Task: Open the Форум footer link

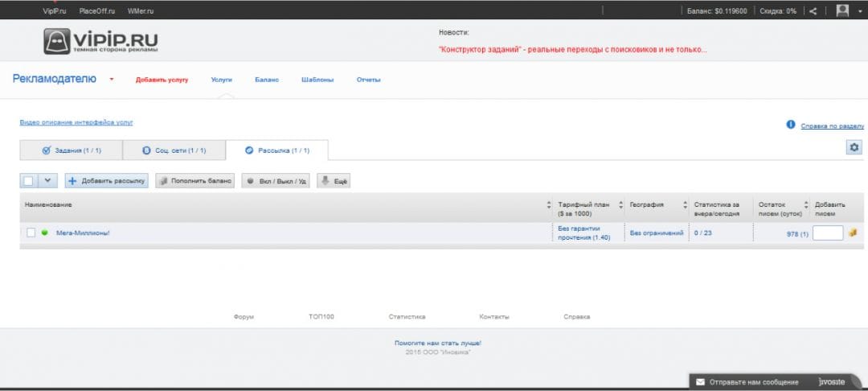Action: (x=244, y=317)
